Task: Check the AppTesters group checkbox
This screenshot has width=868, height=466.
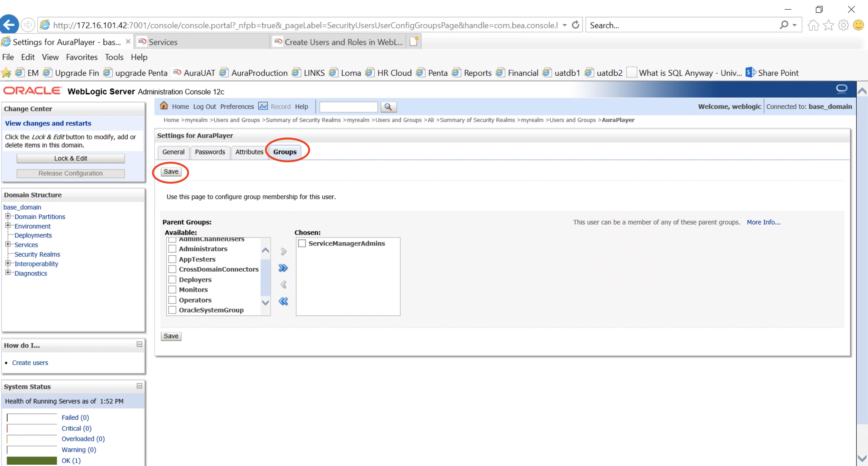Action: pyautogui.click(x=172, y=259)
